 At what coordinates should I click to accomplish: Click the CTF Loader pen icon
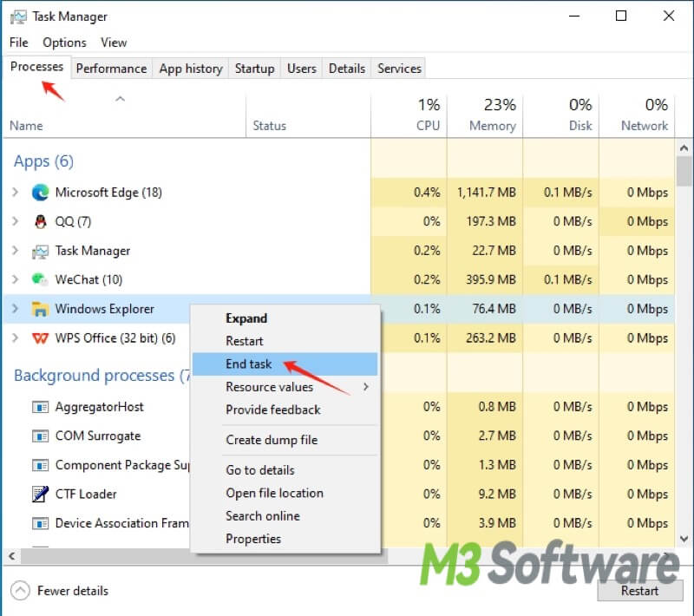(40, 494)
